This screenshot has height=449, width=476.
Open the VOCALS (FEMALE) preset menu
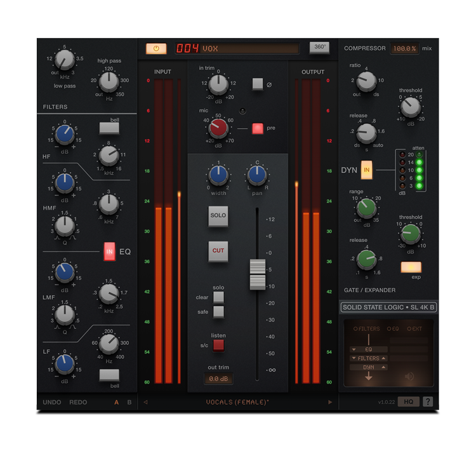pyautogui.click(x=237, y=402)
